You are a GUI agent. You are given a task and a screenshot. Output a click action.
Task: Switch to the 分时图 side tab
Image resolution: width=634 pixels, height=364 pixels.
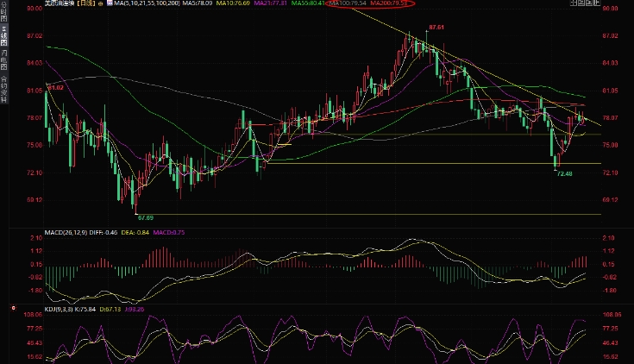(x=3, y=13)
